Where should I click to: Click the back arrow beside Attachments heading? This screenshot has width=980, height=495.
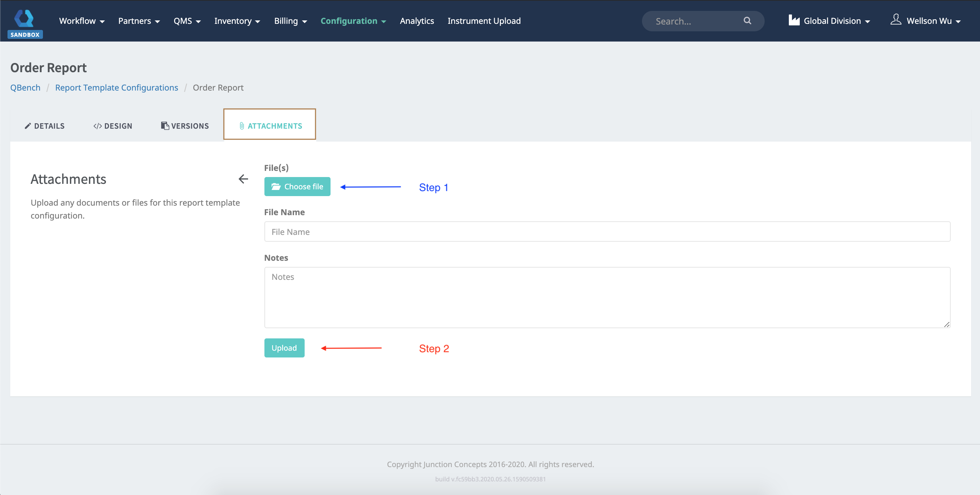click(243, 179)
